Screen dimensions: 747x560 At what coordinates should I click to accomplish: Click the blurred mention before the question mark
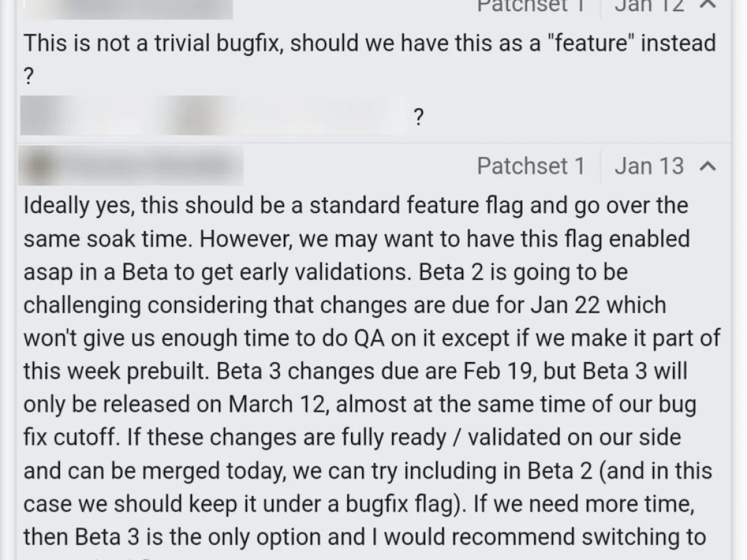tap(213, 116)
